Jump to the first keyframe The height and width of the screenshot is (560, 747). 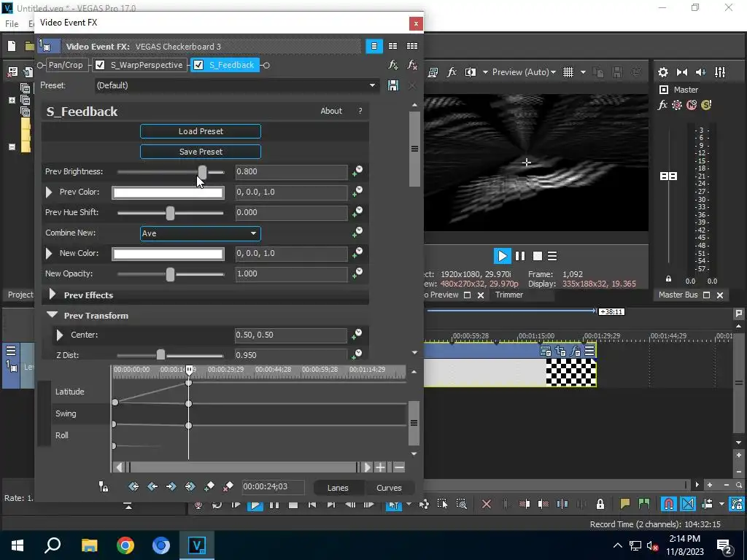click(x=133, y=486)
